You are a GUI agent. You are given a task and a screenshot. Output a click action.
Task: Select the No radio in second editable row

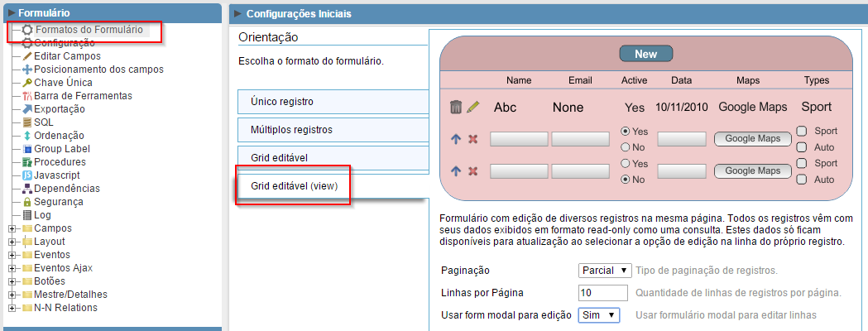[x=626, y=179]
